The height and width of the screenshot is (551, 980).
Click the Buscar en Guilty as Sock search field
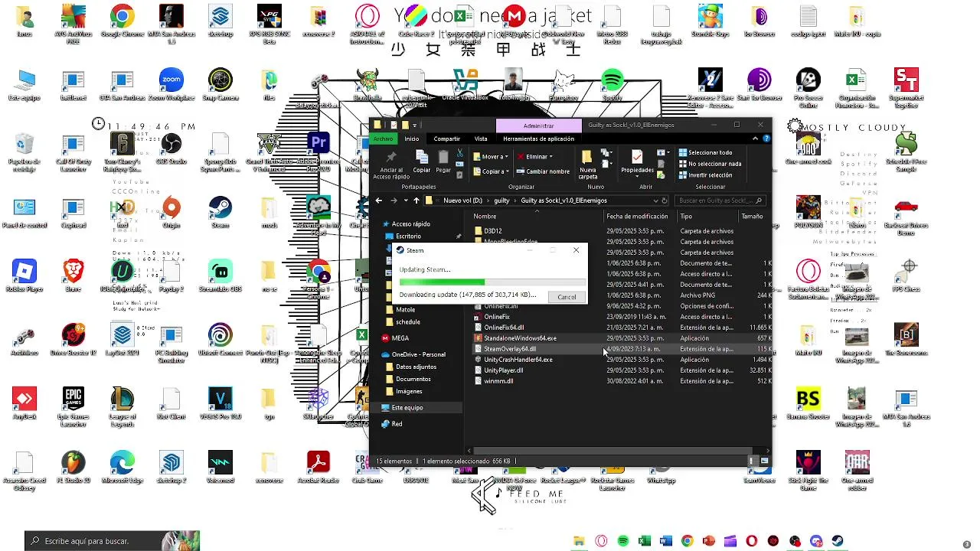click(720, 201)
